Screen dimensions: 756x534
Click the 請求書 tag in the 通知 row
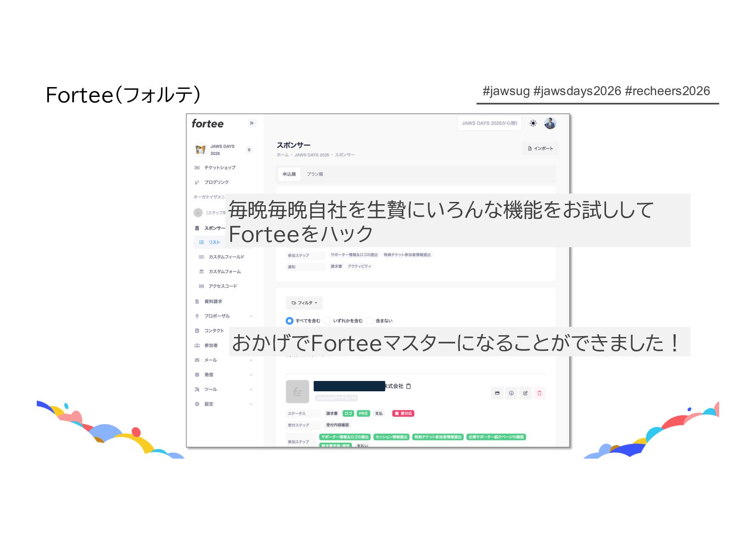click(x=336, y=267)
